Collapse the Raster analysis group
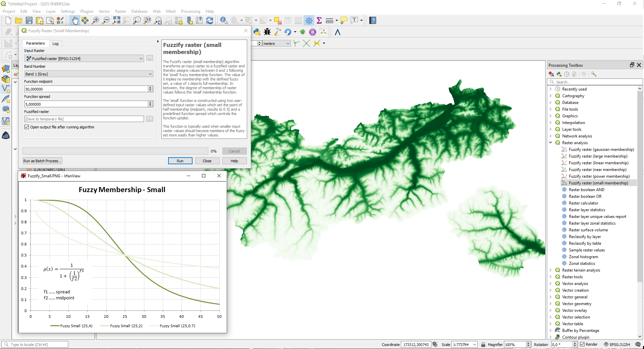This screenshot has height=349, width=644. coord(550,143)
